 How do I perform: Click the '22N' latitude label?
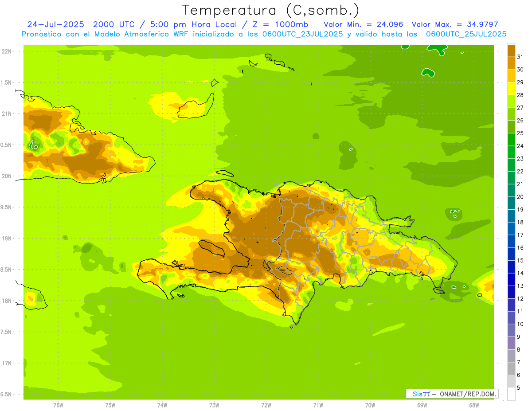(6, 51)
